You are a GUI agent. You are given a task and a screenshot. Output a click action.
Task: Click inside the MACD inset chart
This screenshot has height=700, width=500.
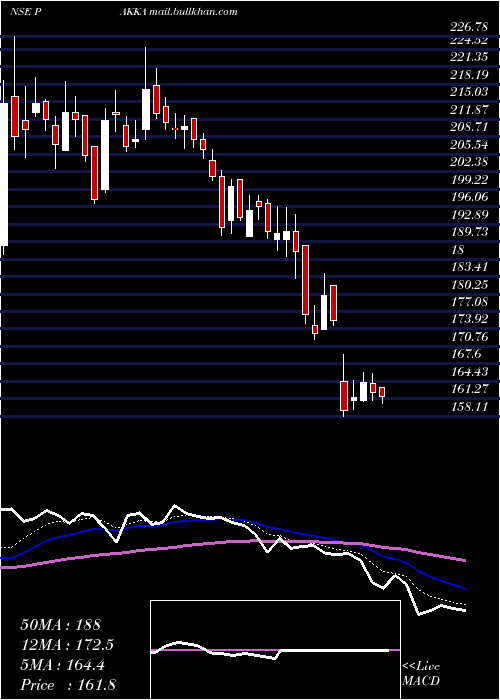pos(275,650)
